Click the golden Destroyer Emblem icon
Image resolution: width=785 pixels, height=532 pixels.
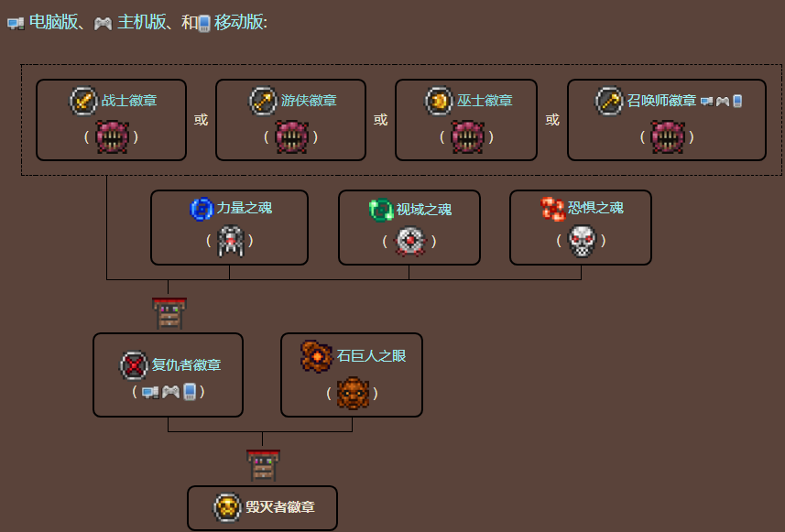(227, 507)
